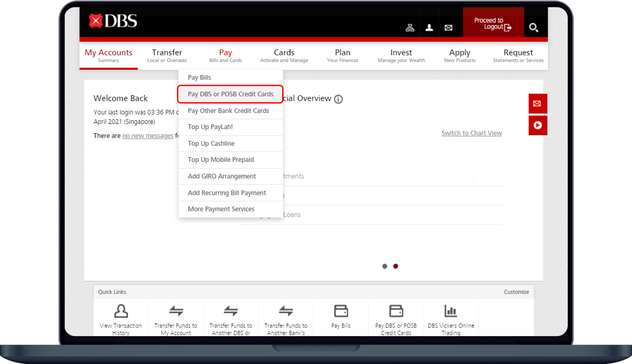Select Pay Bills from the dropdown menu
Viewport: 632px width, 364px height.
[199, 77]
